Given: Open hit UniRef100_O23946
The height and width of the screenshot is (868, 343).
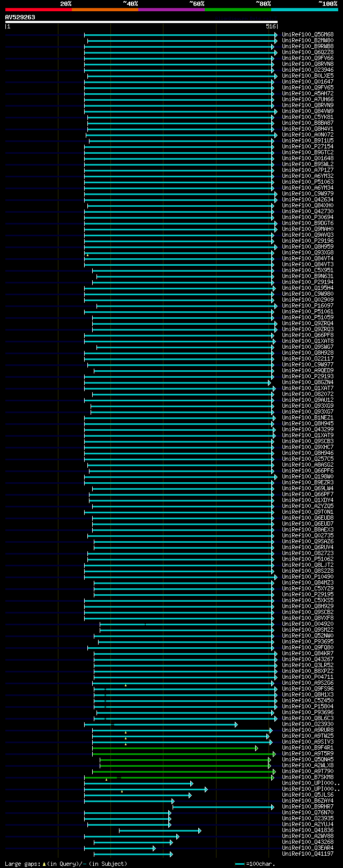Looking at the screenshot, I should (x=308, y=70).
